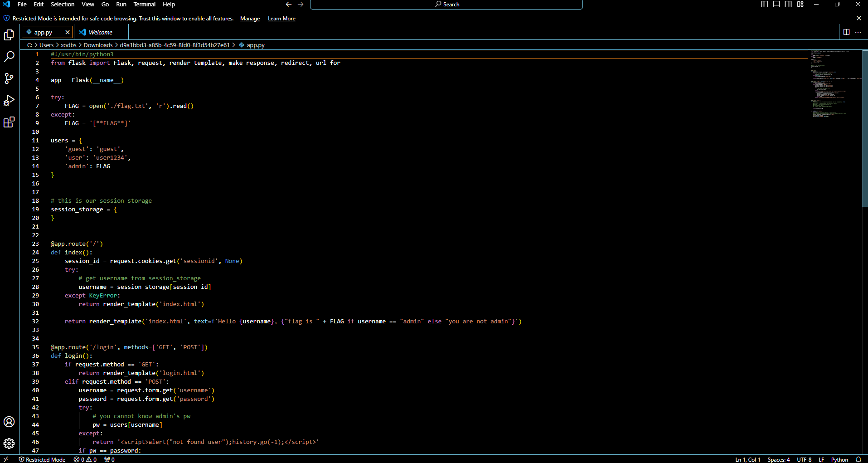This screenshot has height=463, width=868.
Task: Click line number 23 in the gutter
Action: tap(35, 244)
